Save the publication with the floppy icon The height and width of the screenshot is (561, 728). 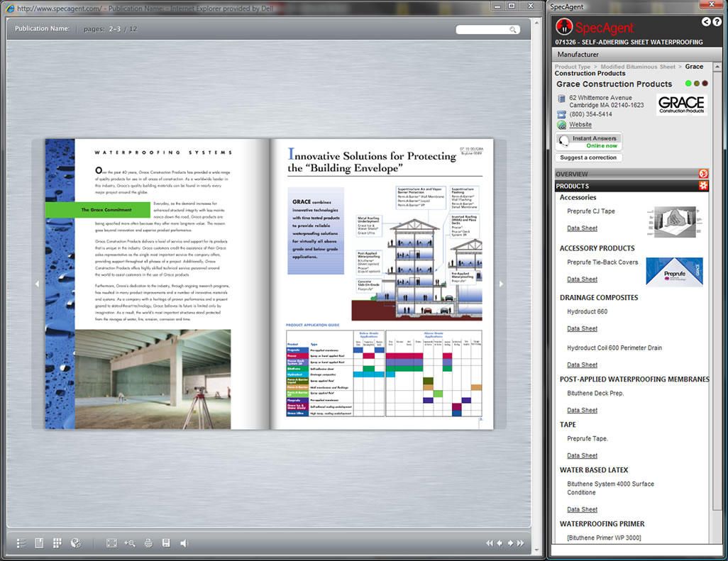click(166, 543)
